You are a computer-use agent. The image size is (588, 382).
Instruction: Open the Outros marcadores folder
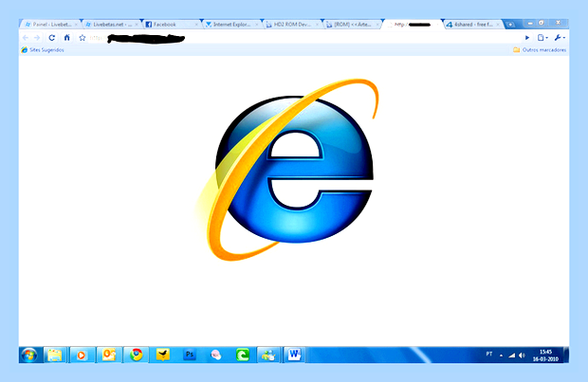coord(540,50)
